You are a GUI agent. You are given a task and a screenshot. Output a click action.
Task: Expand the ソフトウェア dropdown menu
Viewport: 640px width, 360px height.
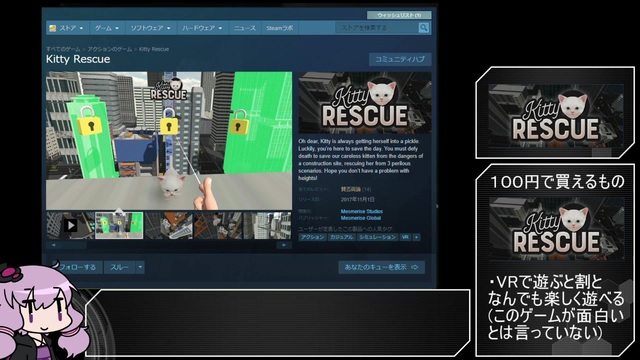150,28
